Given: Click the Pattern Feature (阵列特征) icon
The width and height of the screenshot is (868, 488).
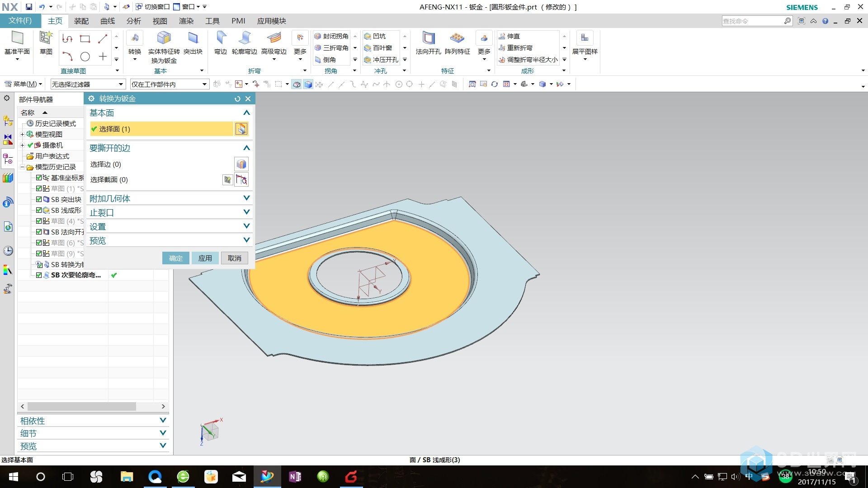Looking at the screenshot, I should click(x=457, y=38).
